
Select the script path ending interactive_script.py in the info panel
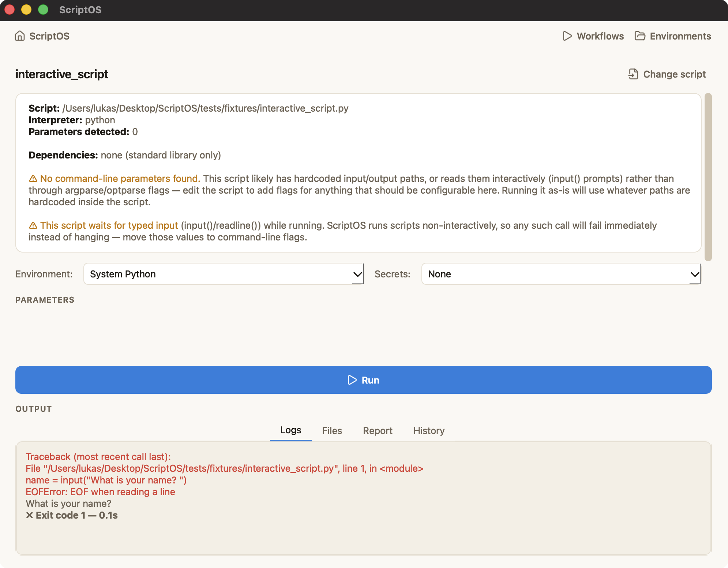coord(205,108)
